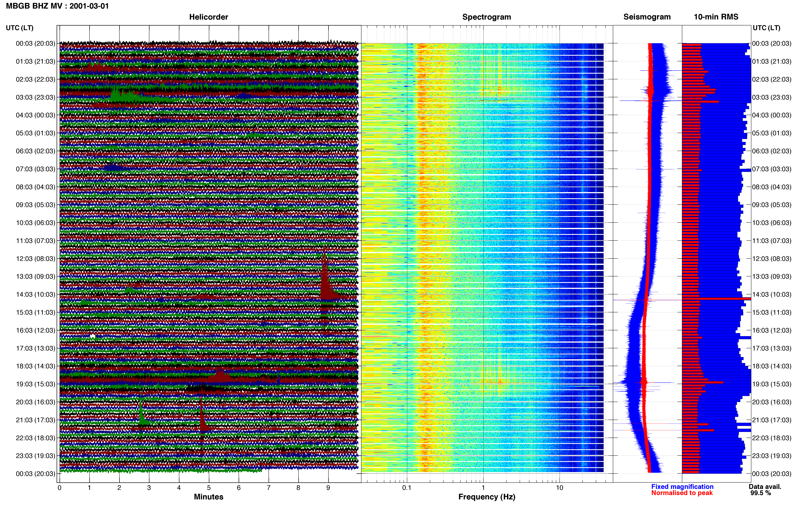Click the right time label '12:03 (08:03)'
The width and height of the screenshot is (812, 508).
click(x=772, y=259)
